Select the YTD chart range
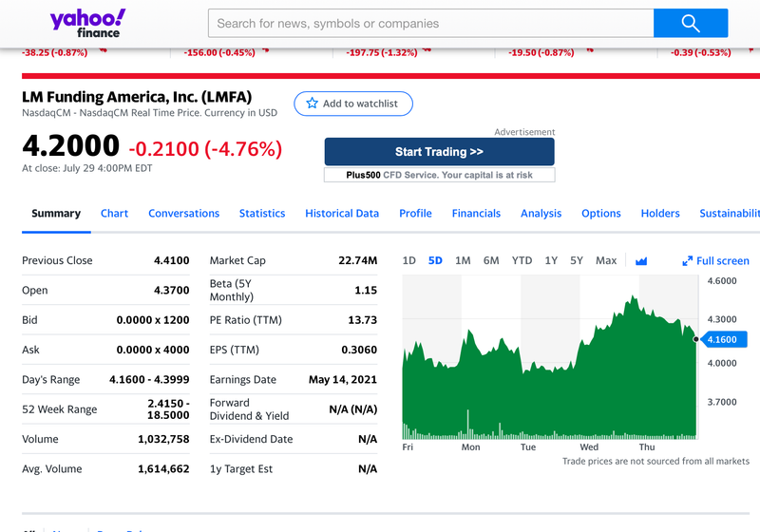The image size is (760, 532). tap(522, 260)
